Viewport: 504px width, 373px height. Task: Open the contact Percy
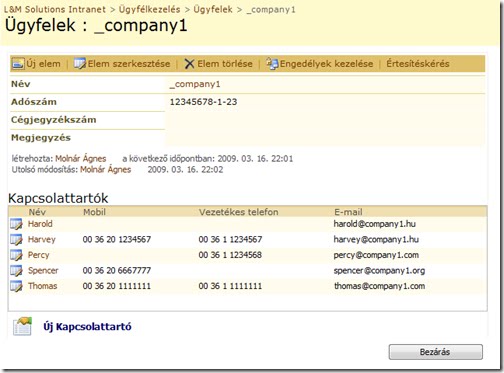(x=38, y=255)
